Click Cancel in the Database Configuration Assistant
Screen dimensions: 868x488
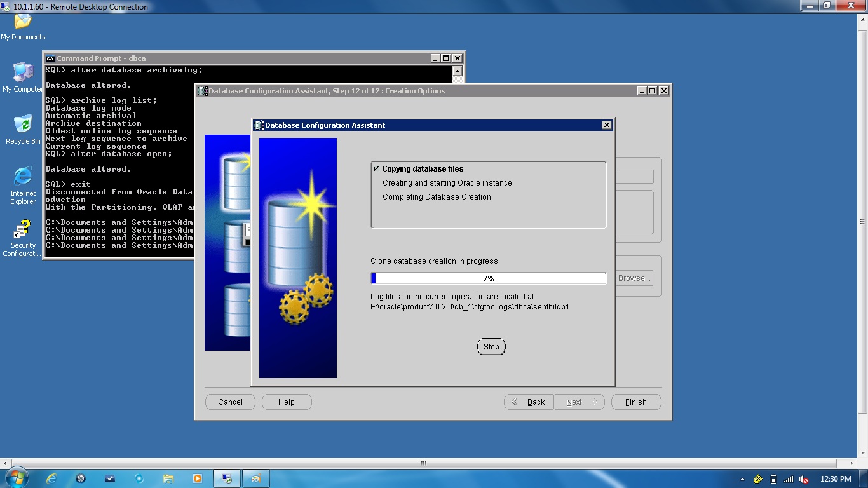click(229, 402)
